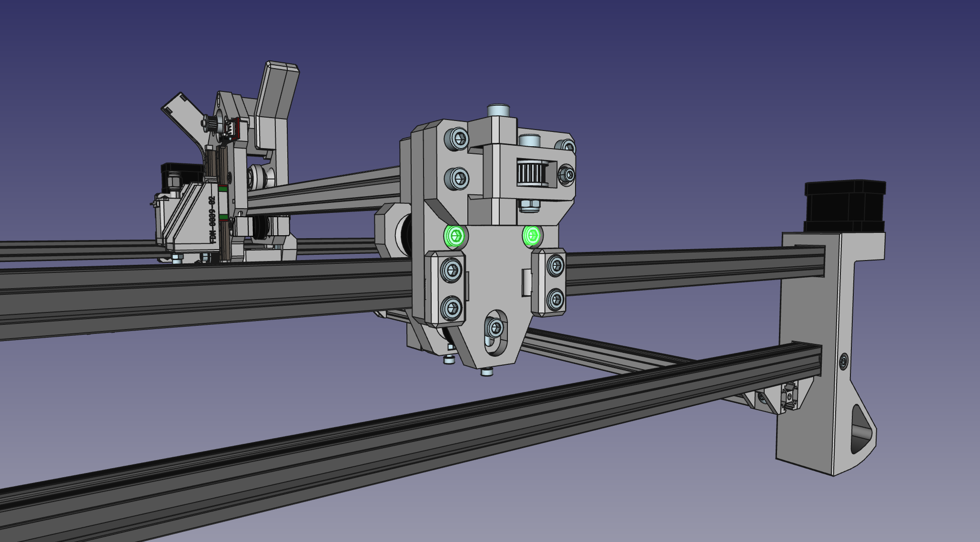980x542 pixels.
Task: Click the upper screw of left clamp block
Action: click(x=451, y=270)
